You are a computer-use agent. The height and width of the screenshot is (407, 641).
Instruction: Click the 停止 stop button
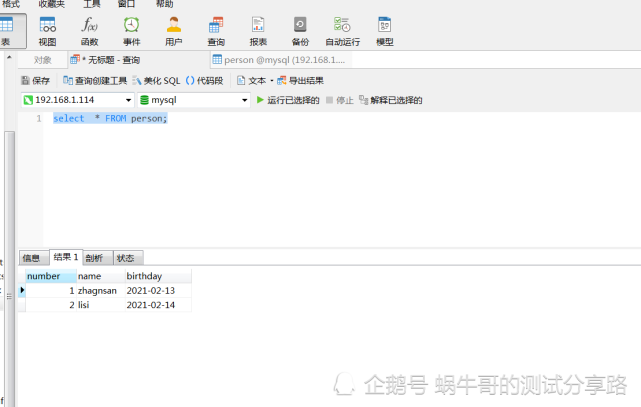(339, 100)
